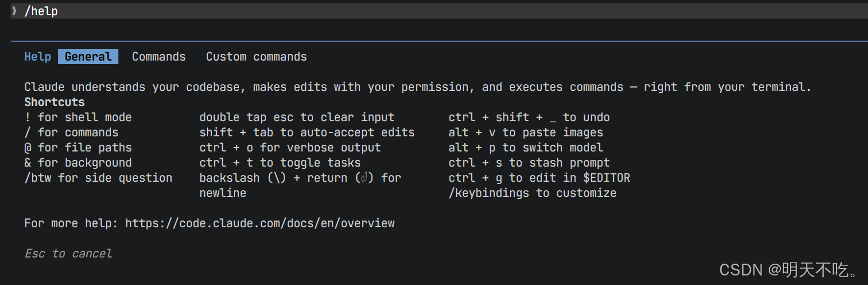Click "ctrl + g to edit in $EDITOR"

(539, 178)
